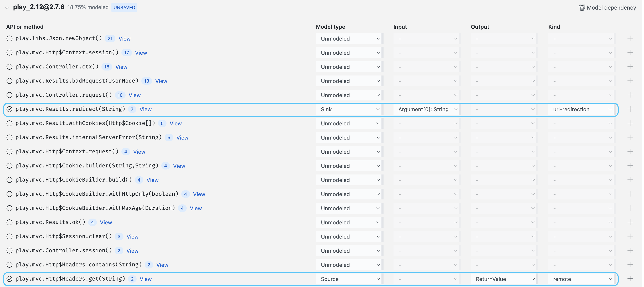Viewport: 644px width, 287px height.
Task: Open View link for Http$Context.session()
Action: coord(141,53)
